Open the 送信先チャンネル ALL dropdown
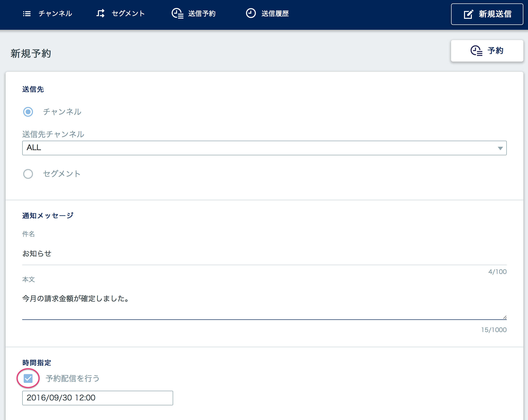The image size is (528, 420). pos(264,148)
